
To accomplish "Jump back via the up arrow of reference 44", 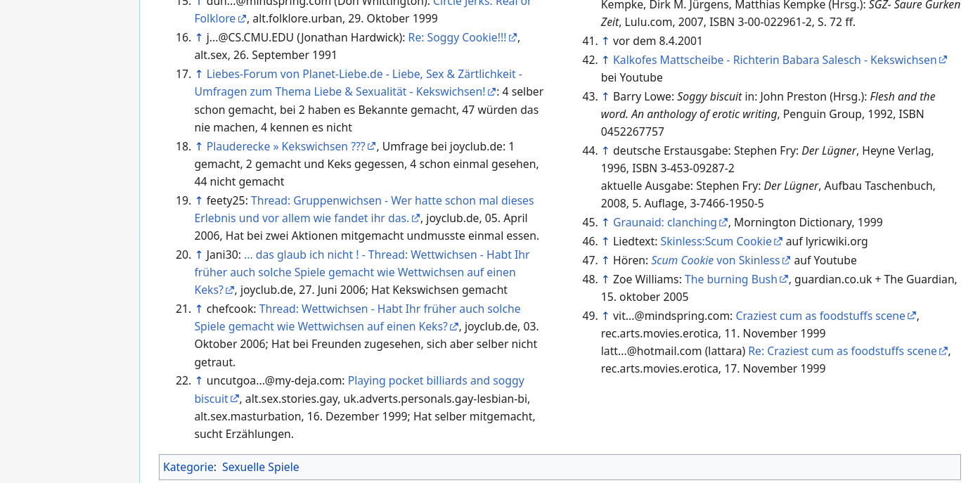I will pyautogui.click(x=605, y=151).
